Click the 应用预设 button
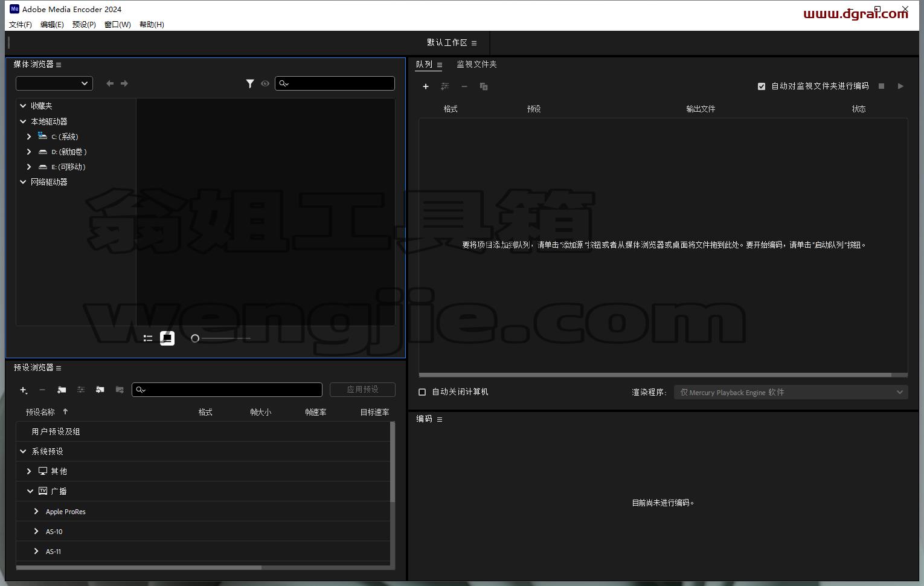924x586 pixels. point(362,390)
